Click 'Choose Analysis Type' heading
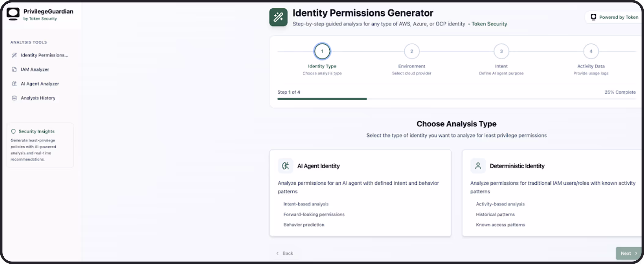644x264 pixels. coord(456,124)
